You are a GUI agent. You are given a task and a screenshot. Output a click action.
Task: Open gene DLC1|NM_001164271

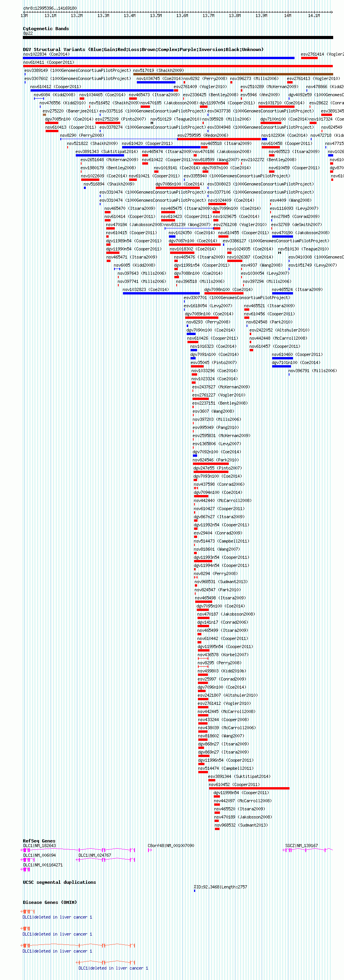coord(43,865)
